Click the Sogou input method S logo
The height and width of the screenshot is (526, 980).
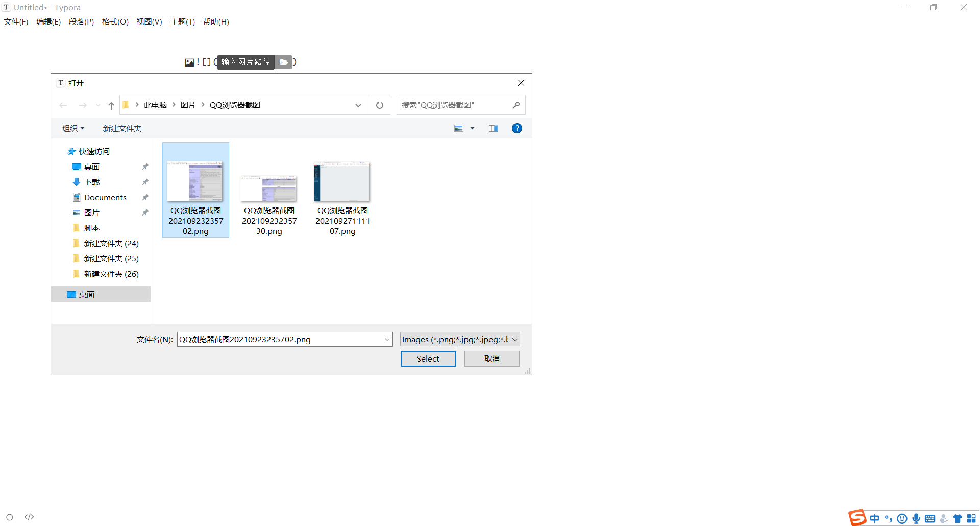point(857,517)
